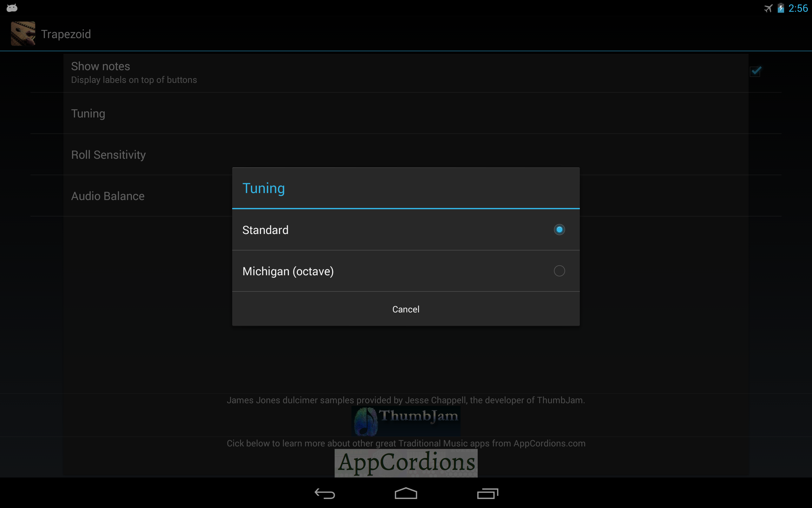Cancel the Tuning dialog

pyautogui.click(x=406, y=309)
